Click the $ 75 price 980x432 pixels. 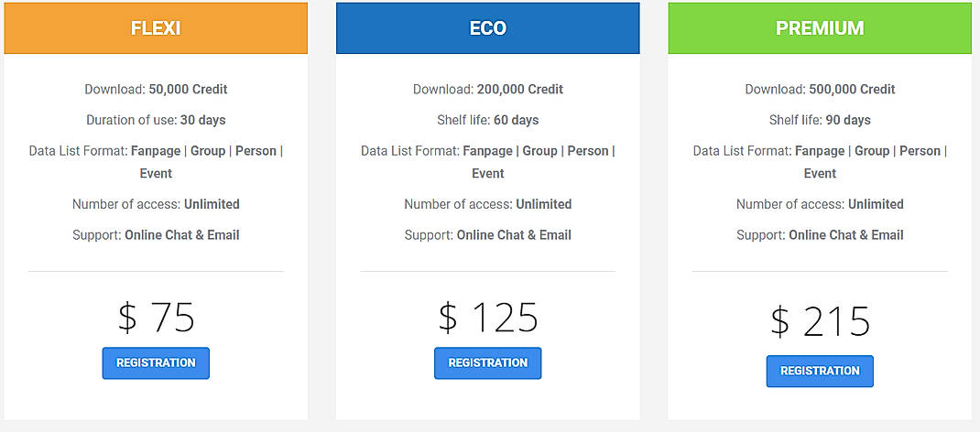157,317
